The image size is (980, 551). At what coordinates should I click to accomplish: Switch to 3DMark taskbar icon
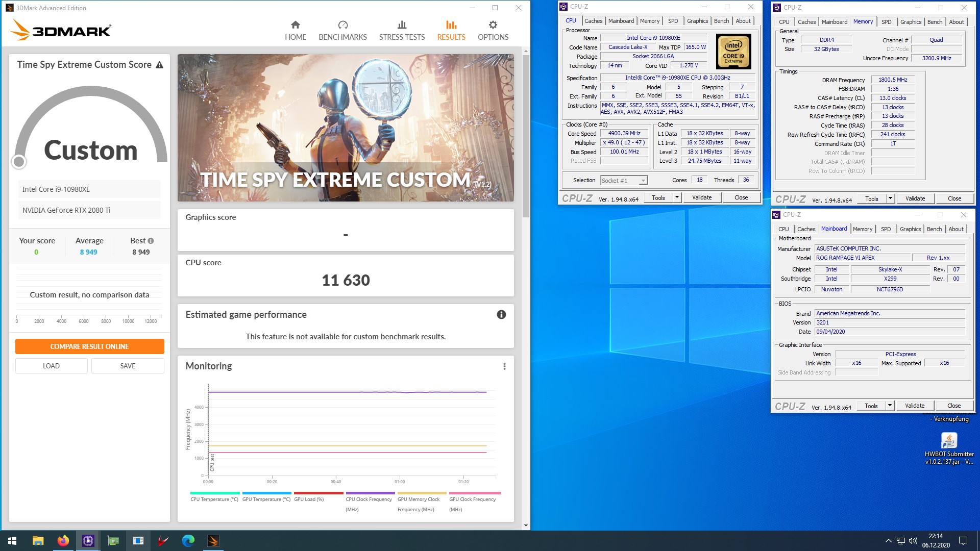(x=213, y=541)
